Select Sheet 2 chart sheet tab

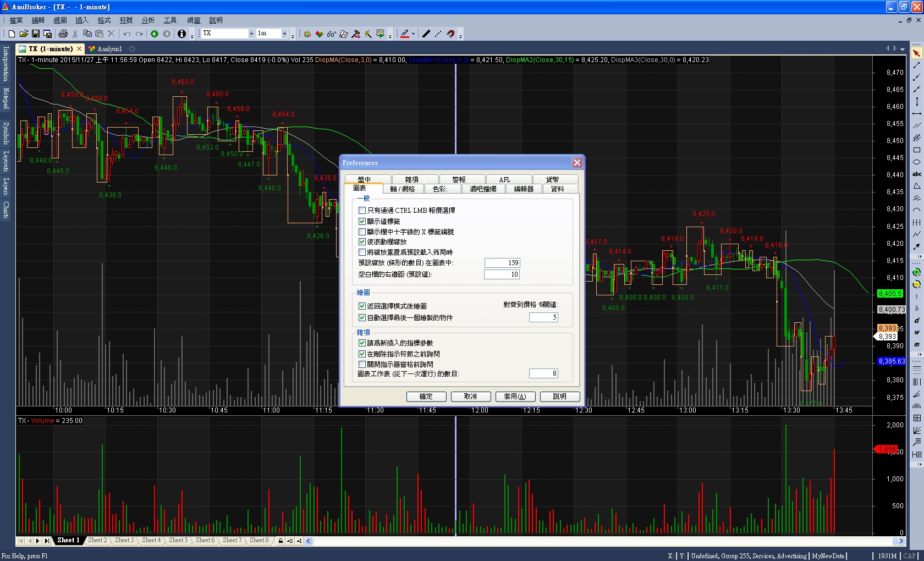click(97, 541)
